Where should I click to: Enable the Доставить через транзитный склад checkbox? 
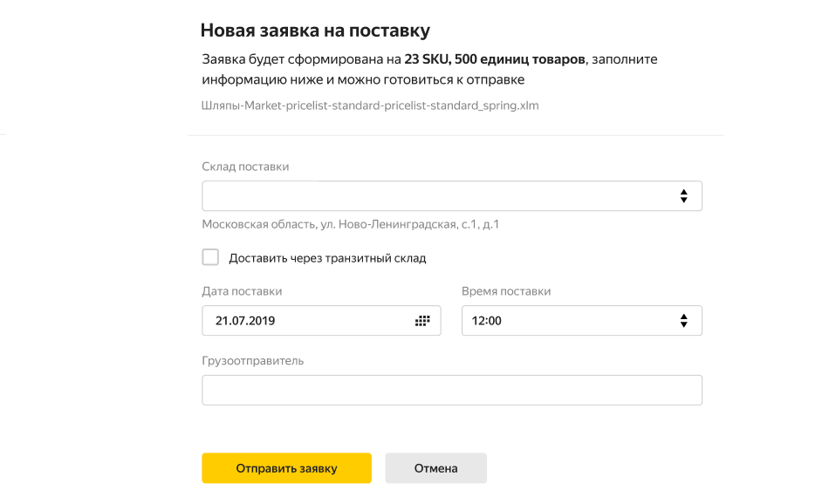click(x=210, y=257)
